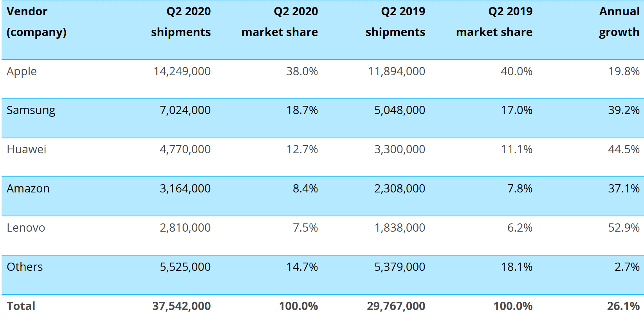Click Amazon's 37.1% annual growth

(x=624, y=189)
